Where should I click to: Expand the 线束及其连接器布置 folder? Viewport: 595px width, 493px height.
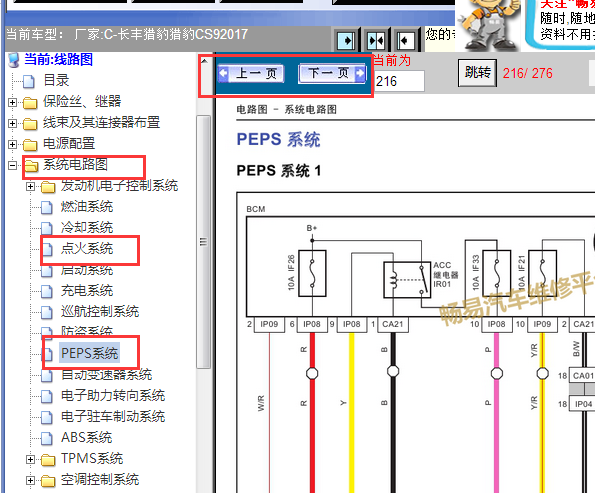(12, 123)
